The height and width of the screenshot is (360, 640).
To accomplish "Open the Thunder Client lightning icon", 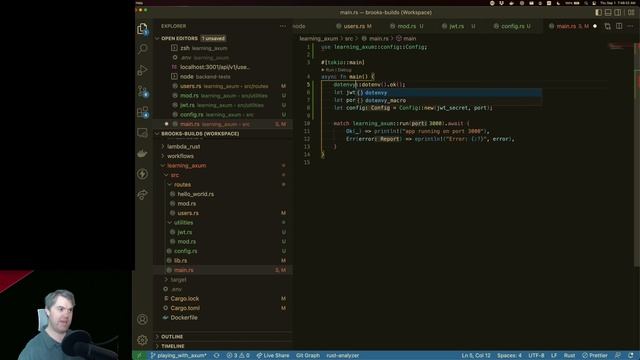I will tap(142, 174).
